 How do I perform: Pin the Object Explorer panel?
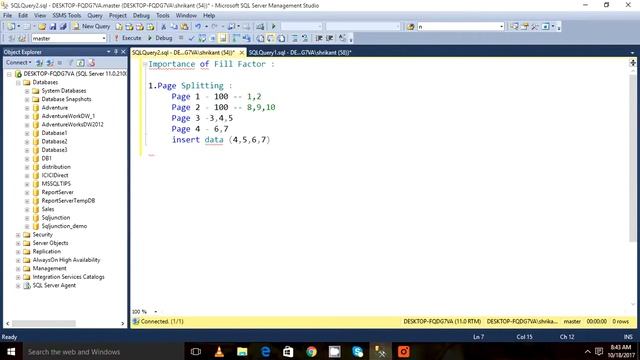pyautogui.click(x=116, y=52)
